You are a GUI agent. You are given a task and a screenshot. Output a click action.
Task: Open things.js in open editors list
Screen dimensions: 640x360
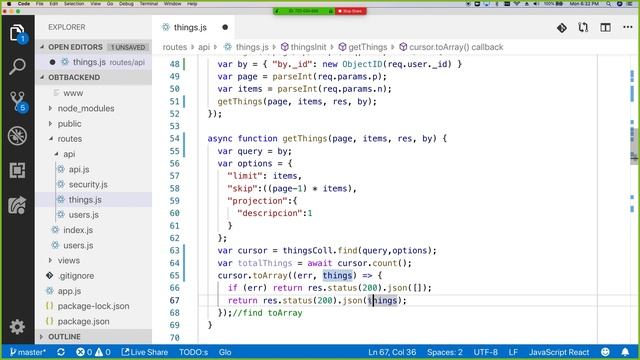[x=94, y=62]
